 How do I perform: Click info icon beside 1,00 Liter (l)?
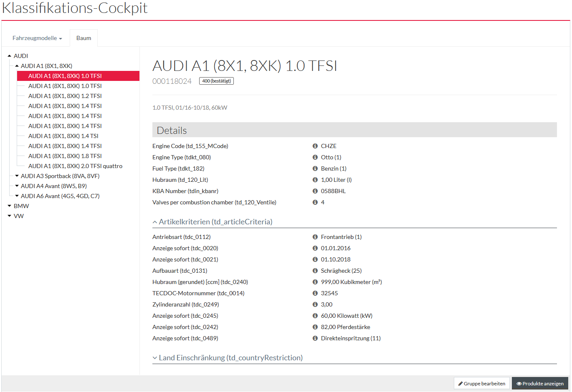[x=315, y=180]
